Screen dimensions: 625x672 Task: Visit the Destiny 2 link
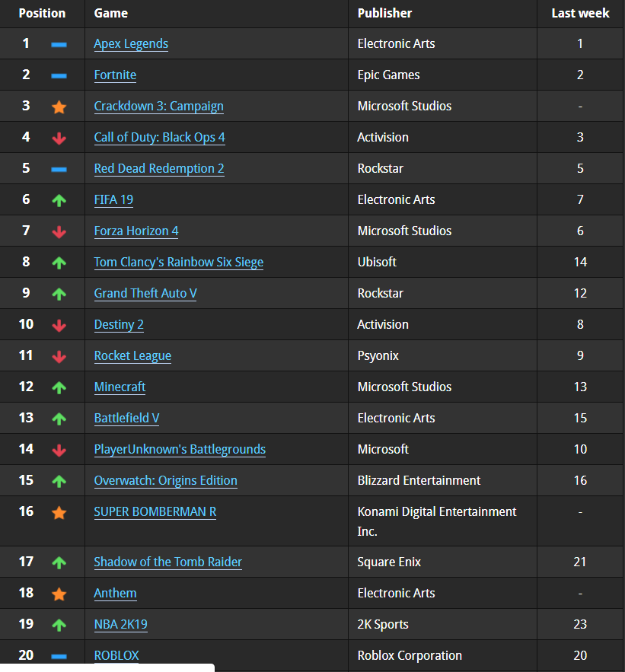pyautogui.click(x=119, y=324)
